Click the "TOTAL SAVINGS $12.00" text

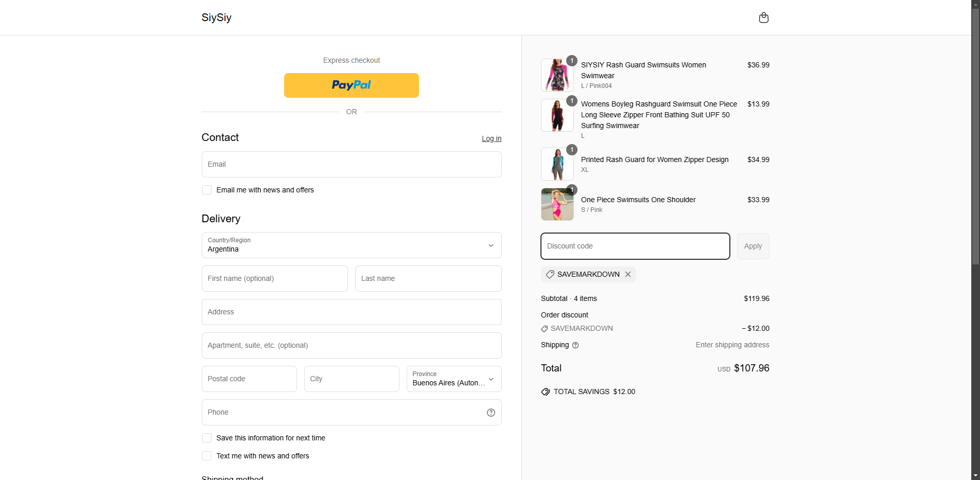pos(594,392)
